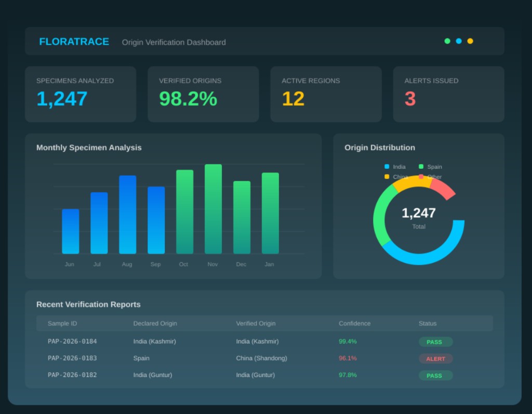Select the FLORATRACE logo
Image resolution: width=532 pixels, height=414 pixels.
tap(74, 42)
